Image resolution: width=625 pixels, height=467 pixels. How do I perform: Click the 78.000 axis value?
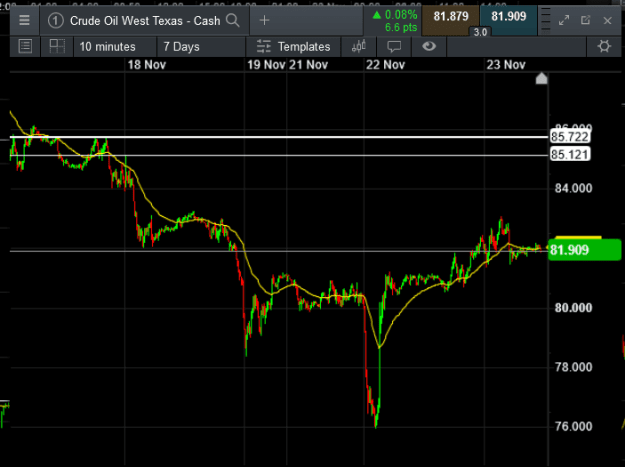click(573, 367)
